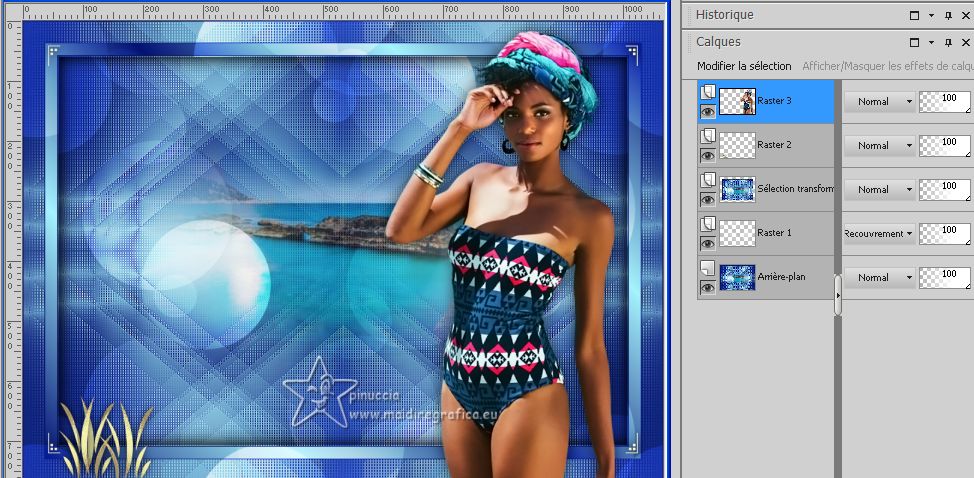
Task: Hide the Raster 3 layer
Action: click(708, 111)
